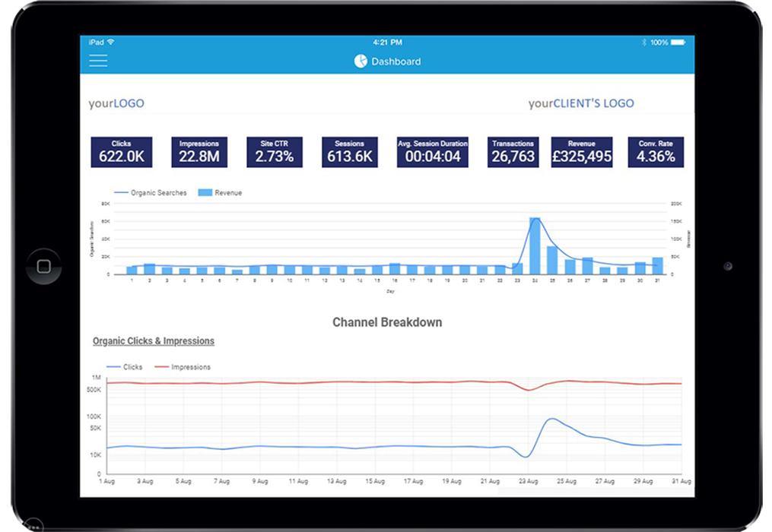Tap the Bluetooth icon in the status bar
772x532 pixels.
tap(643, 43)
